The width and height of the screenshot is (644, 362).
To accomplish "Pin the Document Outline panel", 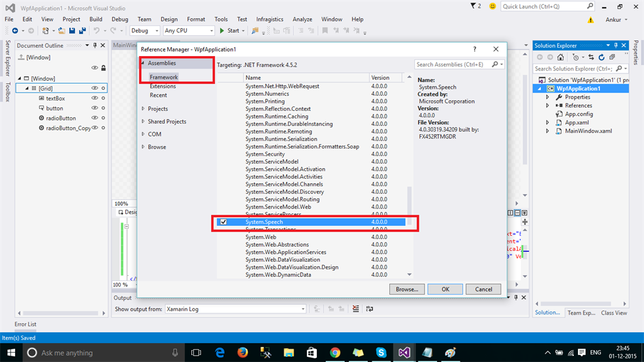I will pos(96,45).
